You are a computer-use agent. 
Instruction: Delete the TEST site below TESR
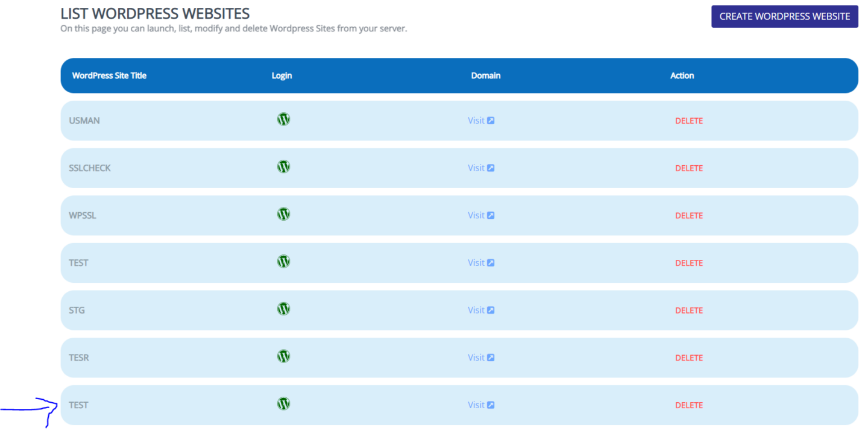pos(688,405)
